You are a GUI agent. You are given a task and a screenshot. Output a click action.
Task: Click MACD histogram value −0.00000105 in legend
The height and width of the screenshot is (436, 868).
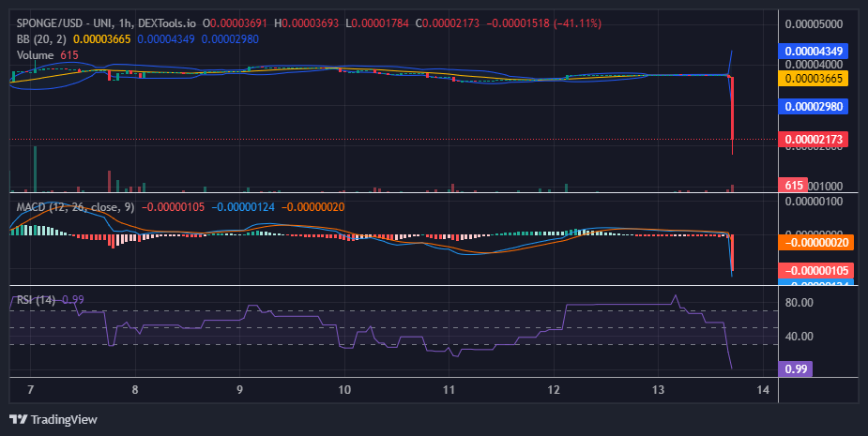click(x=173, y=207)
